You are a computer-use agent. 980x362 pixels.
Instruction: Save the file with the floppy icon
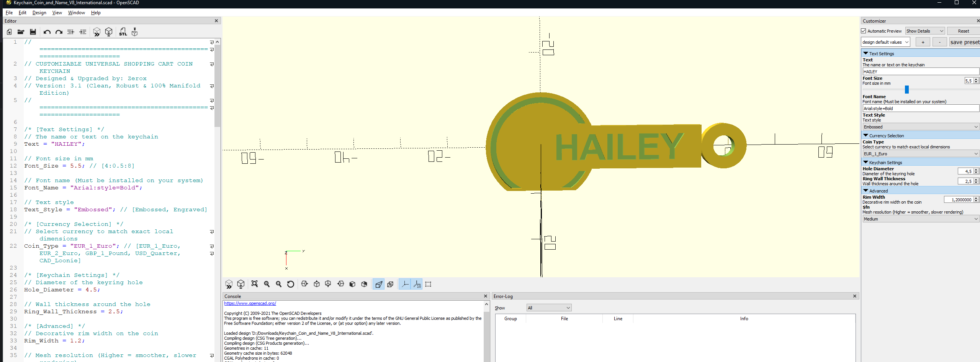[x=33, y=32]
